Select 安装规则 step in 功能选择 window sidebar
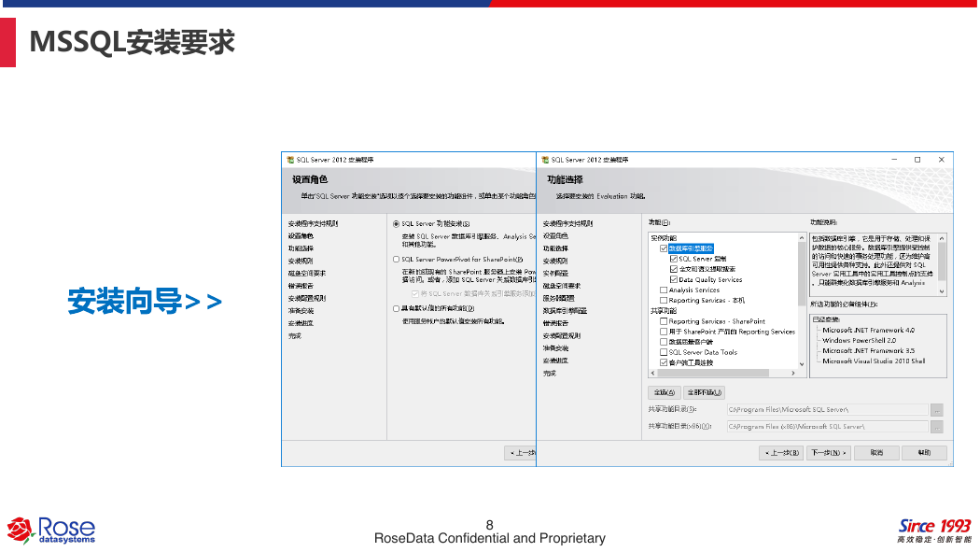 (555, 262)
